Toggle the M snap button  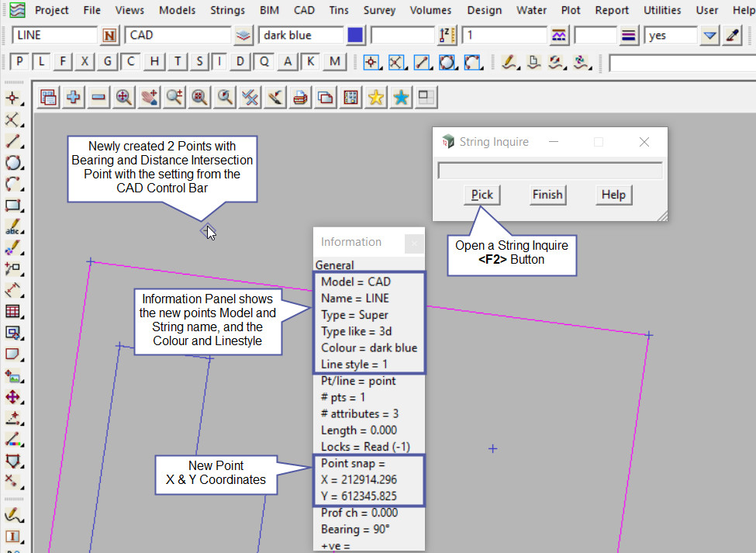334,62
